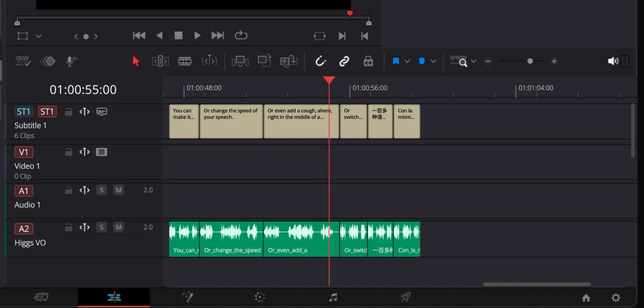Click the viewer scrubber Out-point handle

(x=369, y=22)
